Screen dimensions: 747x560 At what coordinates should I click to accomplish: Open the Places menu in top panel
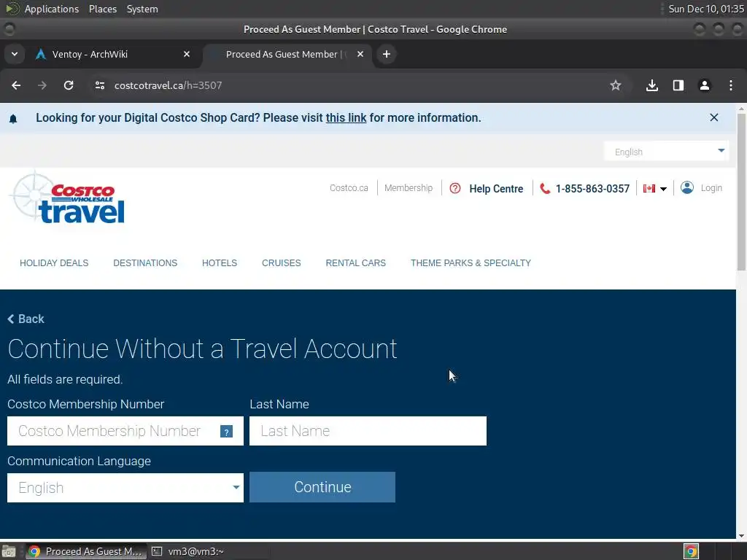pyautogui.click(x=102, y=9)
